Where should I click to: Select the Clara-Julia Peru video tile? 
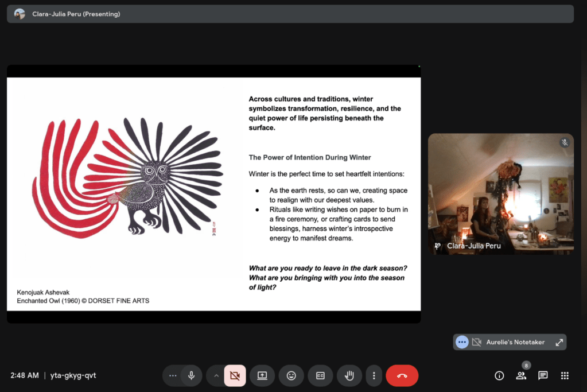tap(500, 189)
